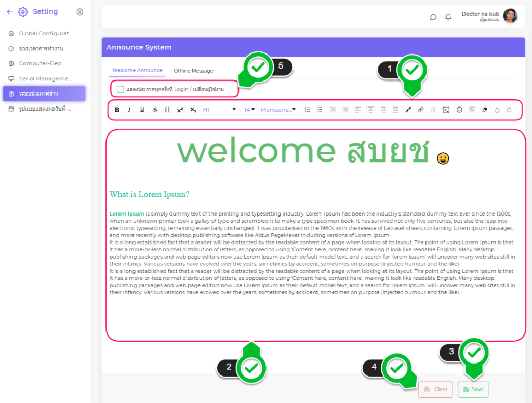Expand the font size 14 dropdown
The height and width of the screenshot is (403, 532).
(x=249, y=110)
